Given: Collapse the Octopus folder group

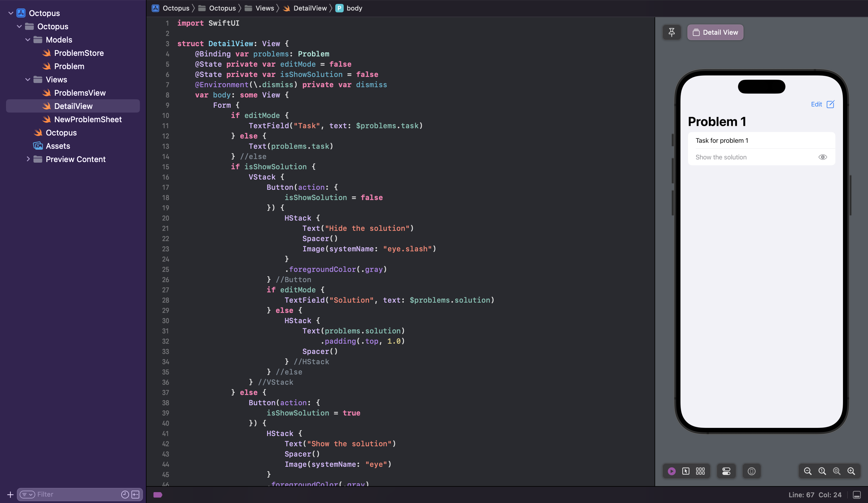Looking at the screenshot, I should click(19, 26).
